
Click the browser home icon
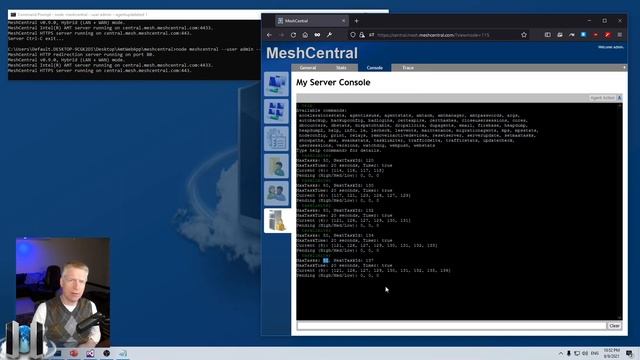(x=305, y=35)
